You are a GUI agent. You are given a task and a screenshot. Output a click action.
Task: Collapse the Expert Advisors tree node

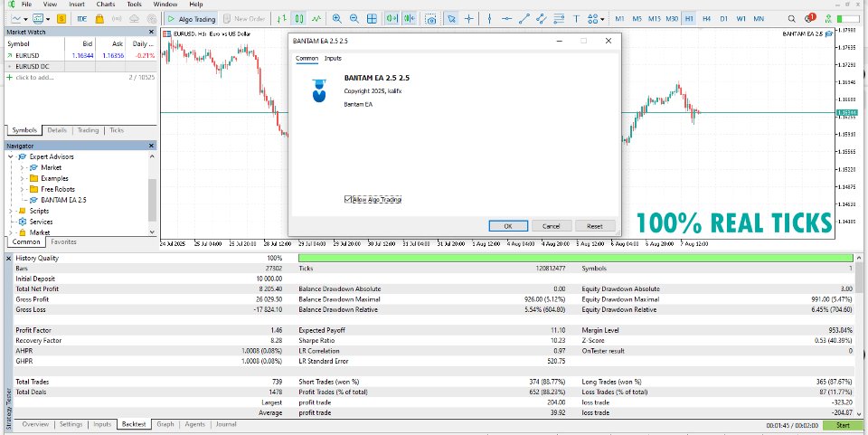tap(11, 156)
